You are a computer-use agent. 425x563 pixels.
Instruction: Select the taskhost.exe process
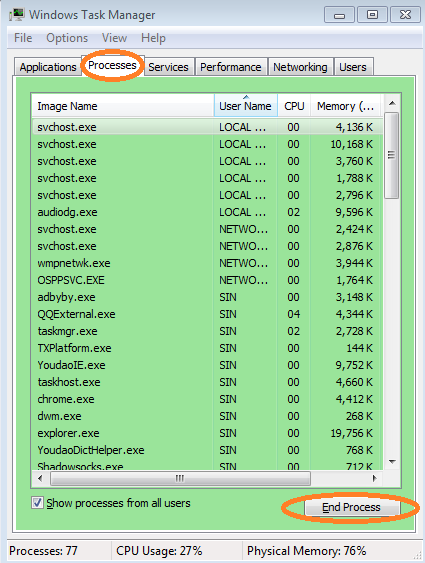pos(207,382)
